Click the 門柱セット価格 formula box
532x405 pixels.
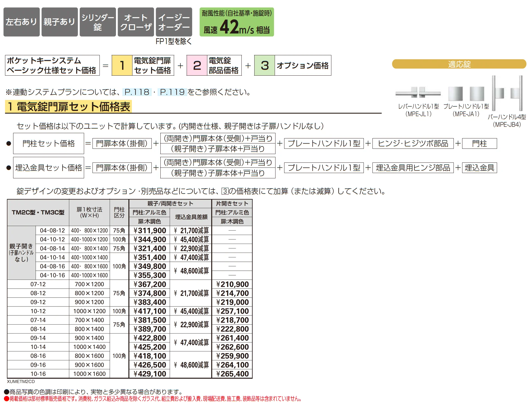(x=49, y=143)
